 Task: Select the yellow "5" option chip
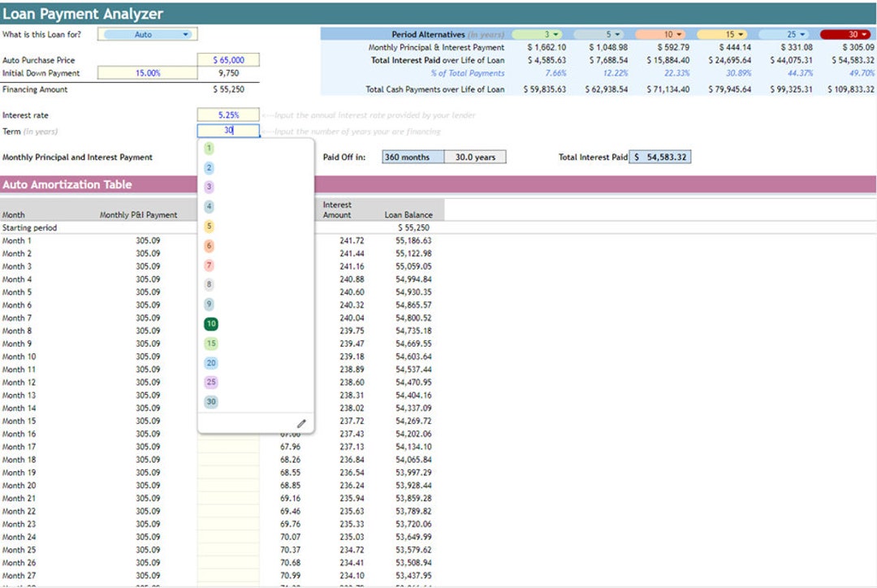210,227
